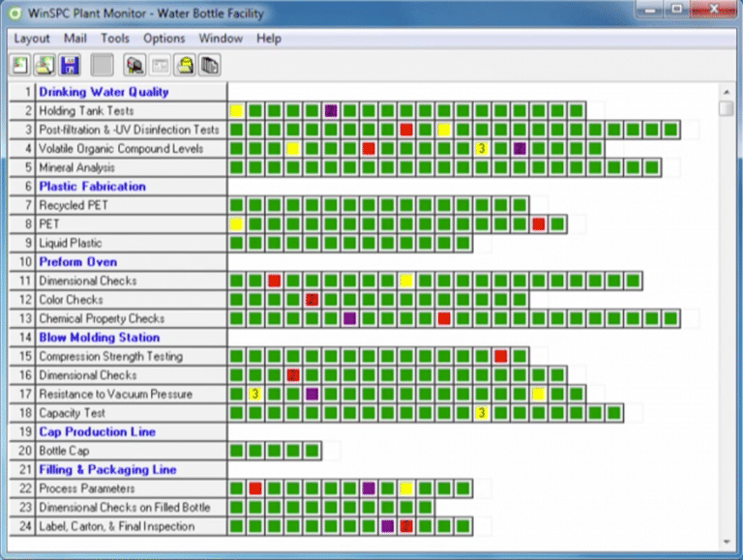The height and width of the screenshot is (560, 743).
Task: Click the vertical scrollbar down arrow
Action: [727, 540]
